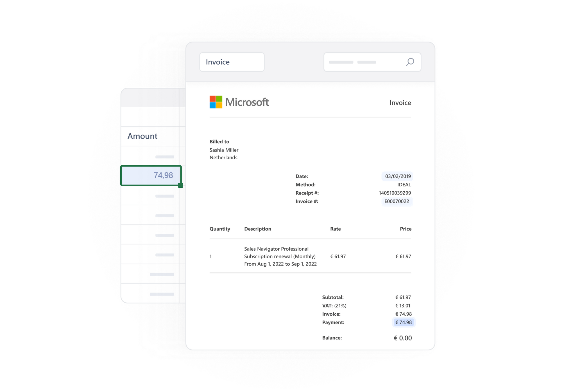562x392 pixels.
Task: Expand the Amount column header
Action: click(142, 136)
